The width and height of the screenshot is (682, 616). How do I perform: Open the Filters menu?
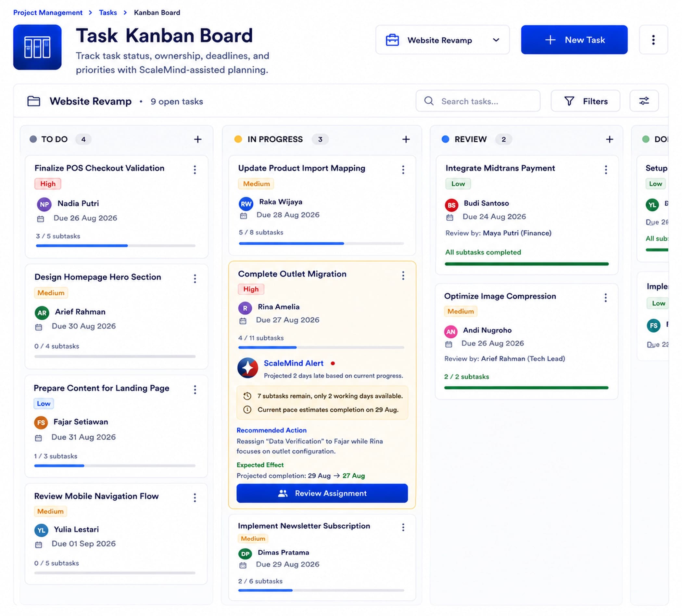coord(585,101)
